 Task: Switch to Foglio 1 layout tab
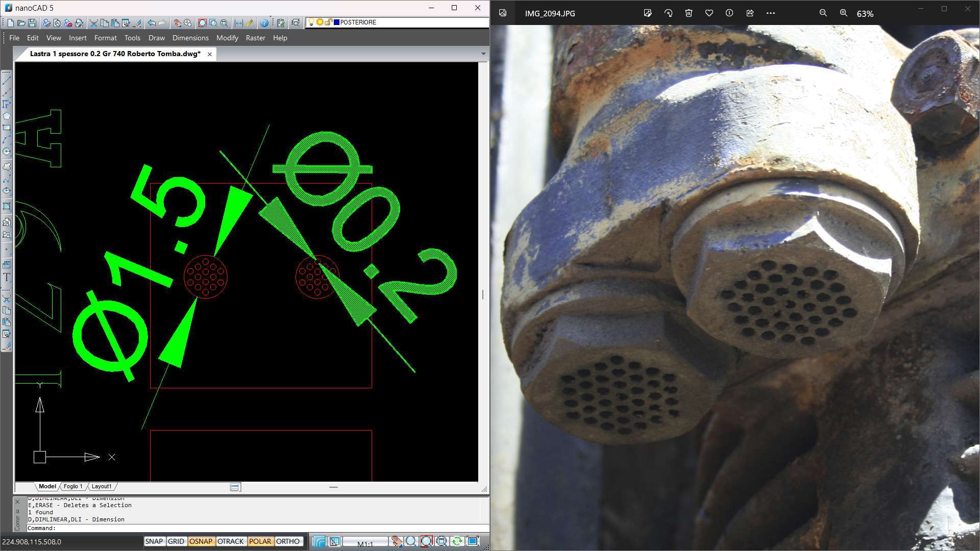point(72,486)
